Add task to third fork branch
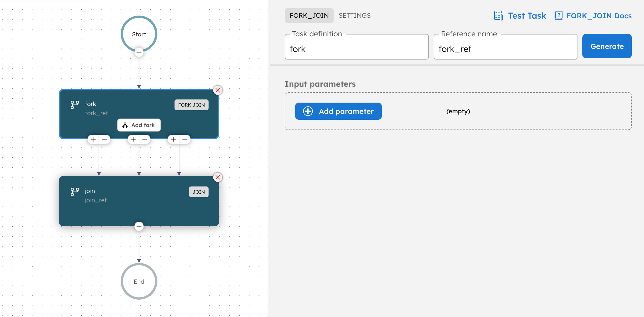The image size is (644, 317). pos(173,139)
